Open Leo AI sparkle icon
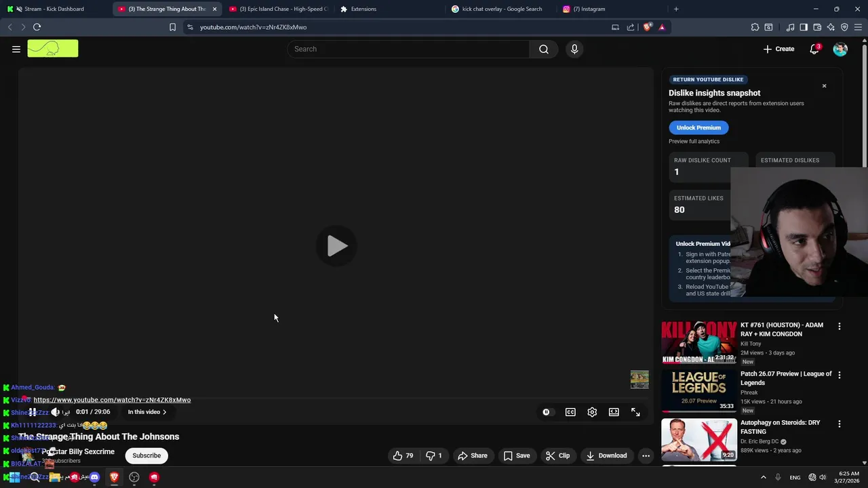 coord(831,27)
